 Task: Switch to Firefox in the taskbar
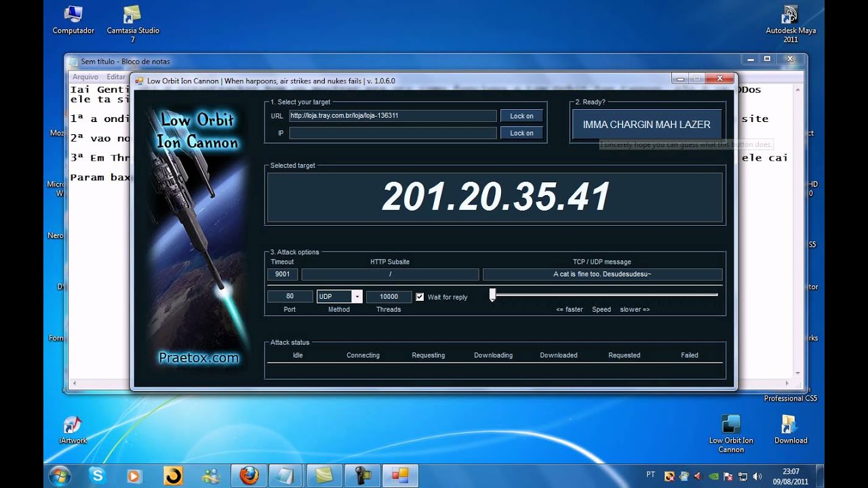(x=249, y=476)
